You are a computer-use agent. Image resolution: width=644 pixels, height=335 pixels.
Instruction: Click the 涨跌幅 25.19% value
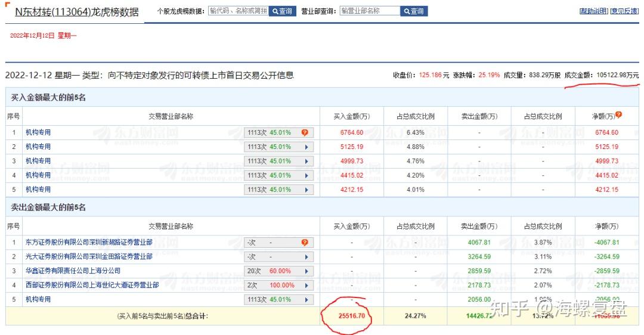pos(489,75)
